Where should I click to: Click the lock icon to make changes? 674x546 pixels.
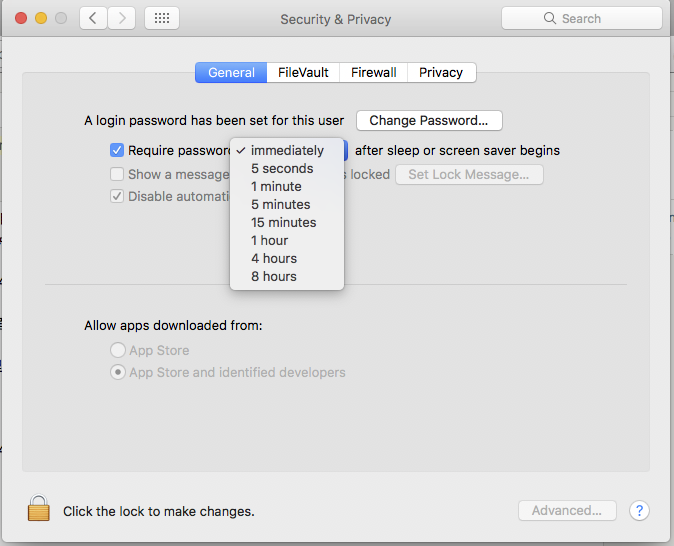(x=39, y=508)
